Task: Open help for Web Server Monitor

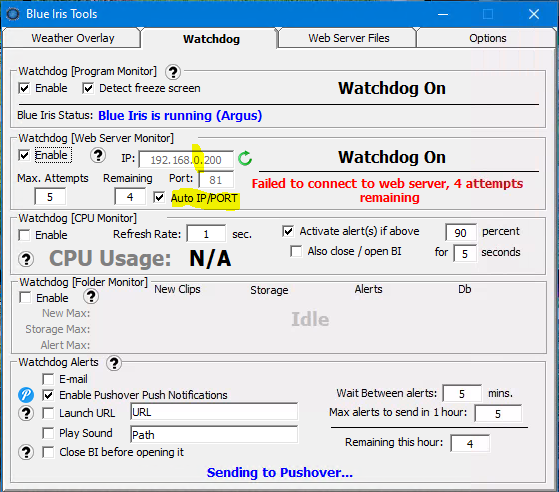Action: pyautogui.click(x=98, y=155)
